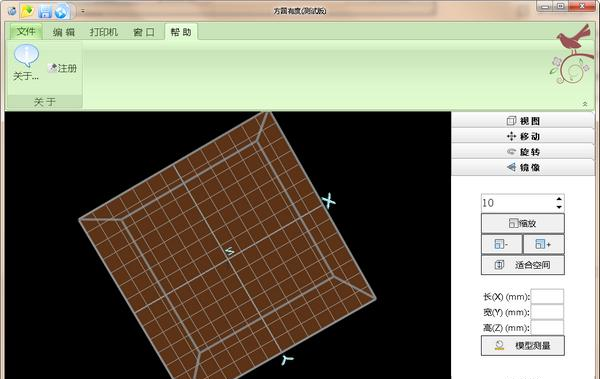Image resolution: width=600 pixels, height=379 pixels.
Task: Click the scale down minus button
Action: coord(501,244)
